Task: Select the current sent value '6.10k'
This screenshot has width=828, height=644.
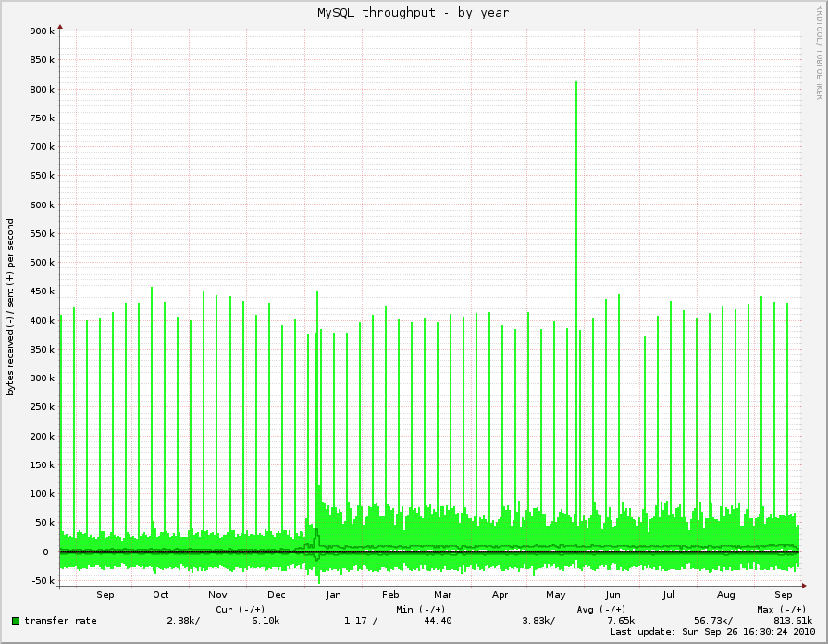Action: click(x=266, y=621)
